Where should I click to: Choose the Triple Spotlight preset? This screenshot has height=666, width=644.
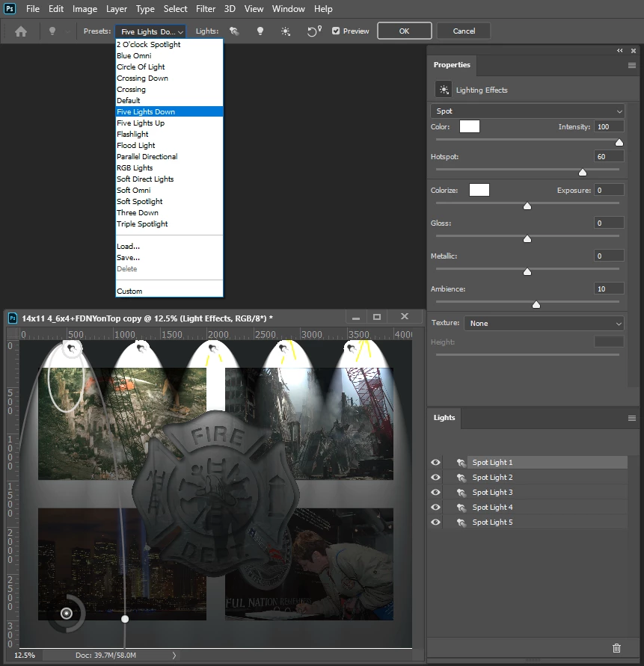[x=169, y=223]
